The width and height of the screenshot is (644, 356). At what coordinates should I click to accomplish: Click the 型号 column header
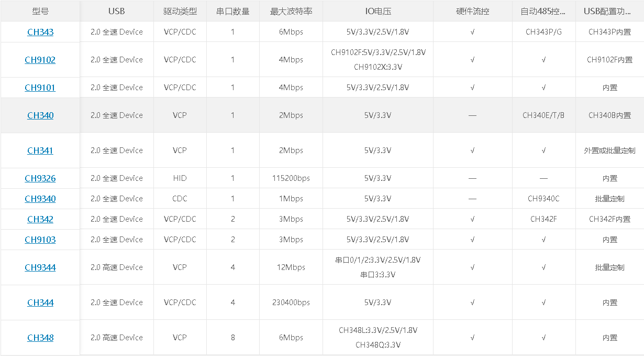point(40,11)
